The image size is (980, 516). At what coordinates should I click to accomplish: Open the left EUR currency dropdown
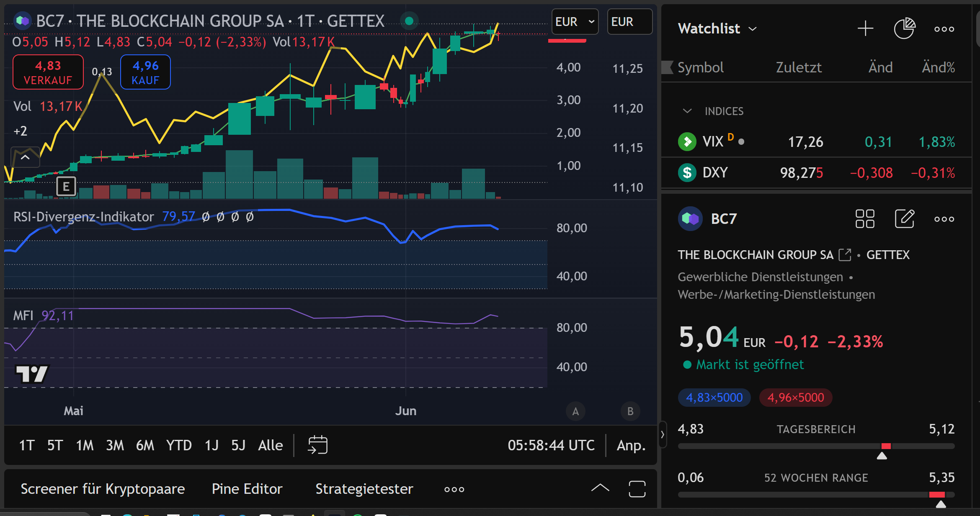coord(575,21)
